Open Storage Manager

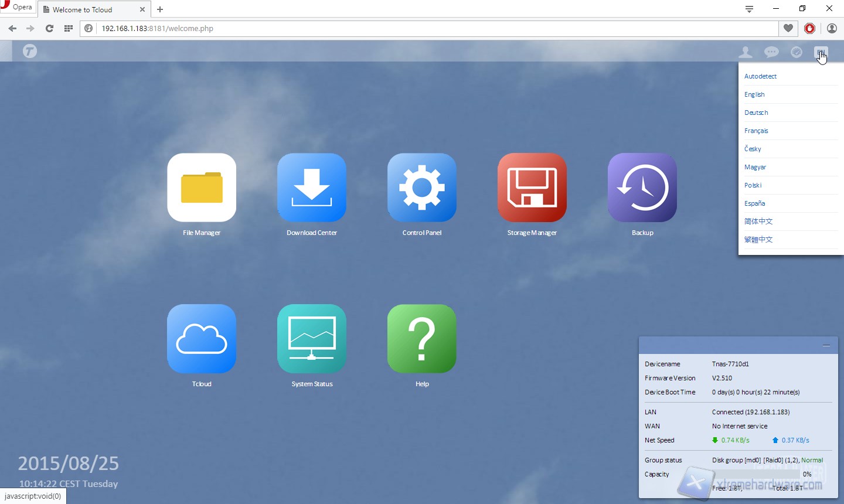(x=532, y=188)
